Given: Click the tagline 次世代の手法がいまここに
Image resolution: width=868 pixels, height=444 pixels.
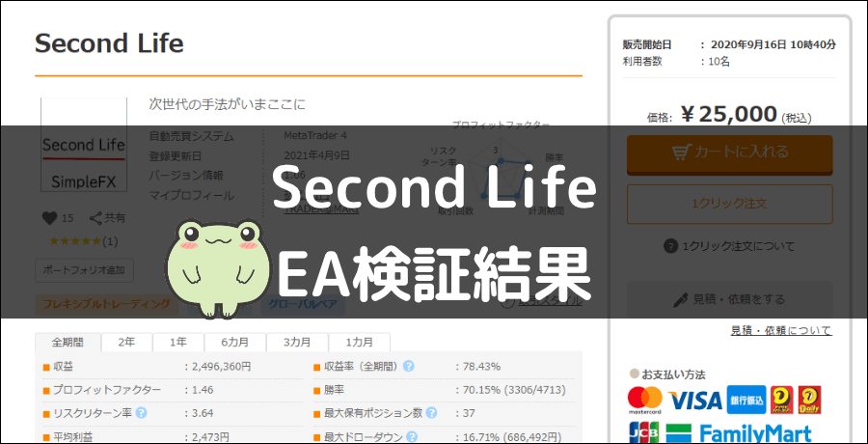Looking at the screenshot, I should click(227, 103).
